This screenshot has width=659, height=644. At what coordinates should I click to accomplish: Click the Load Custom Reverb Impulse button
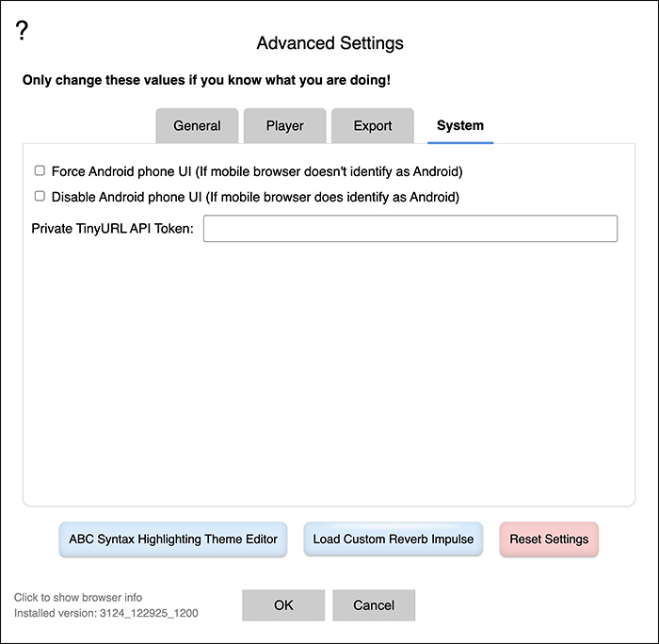(393, 539)
